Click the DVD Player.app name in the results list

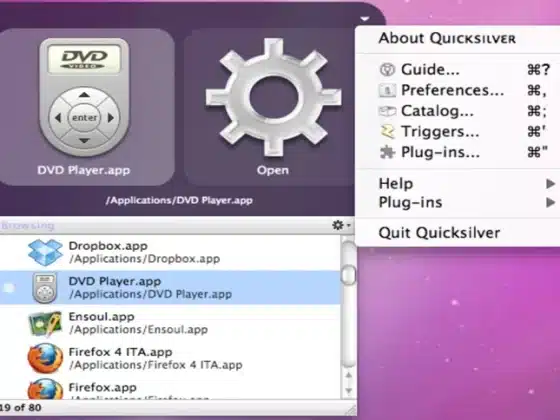coord(115,281)
